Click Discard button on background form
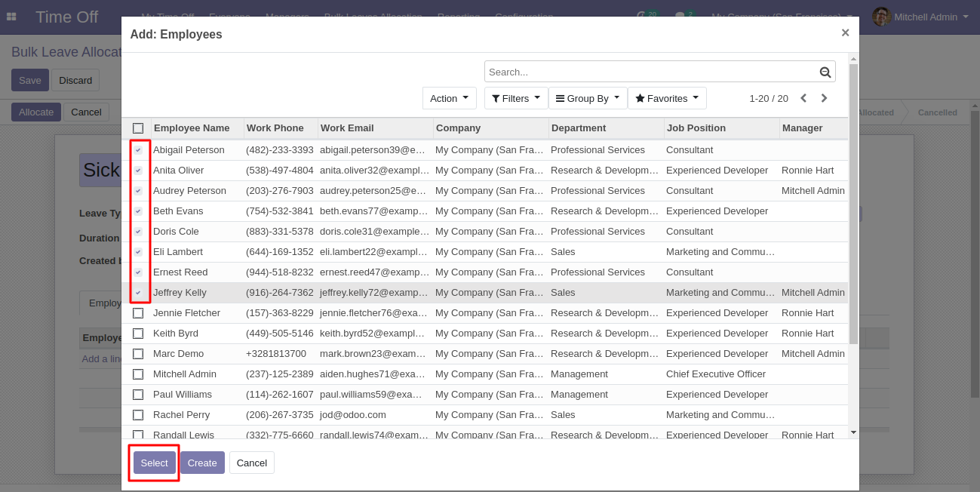 pos(75,80)
